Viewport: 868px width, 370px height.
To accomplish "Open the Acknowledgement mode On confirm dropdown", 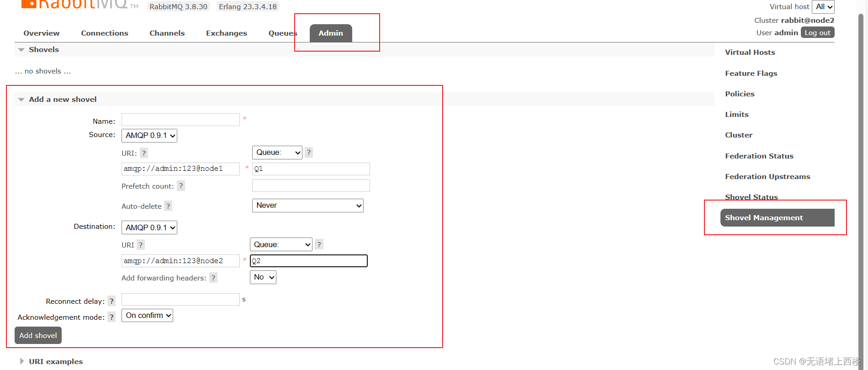I will tap(147, 316).
